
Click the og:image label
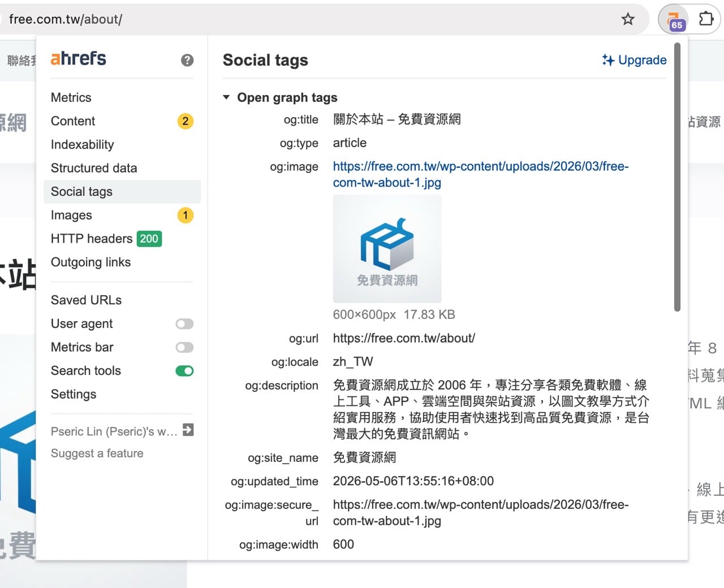[x=294, y=167]
